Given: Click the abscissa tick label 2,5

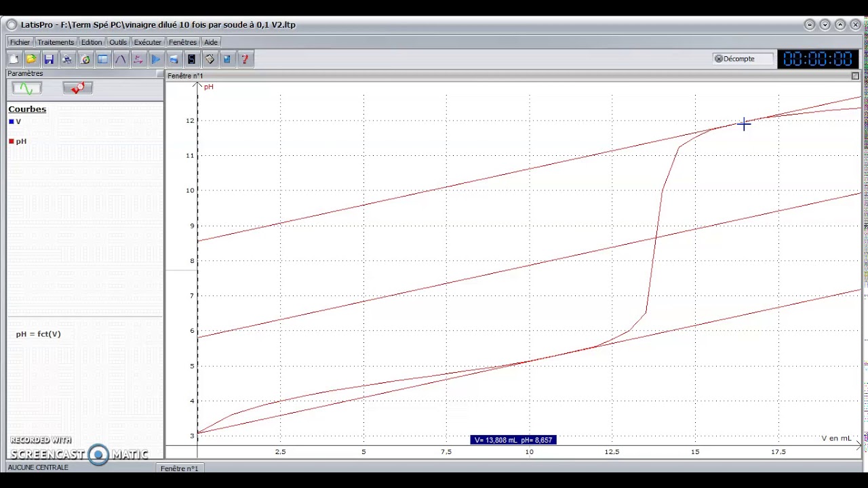Looking at the screenshot, I should point(280,452).
